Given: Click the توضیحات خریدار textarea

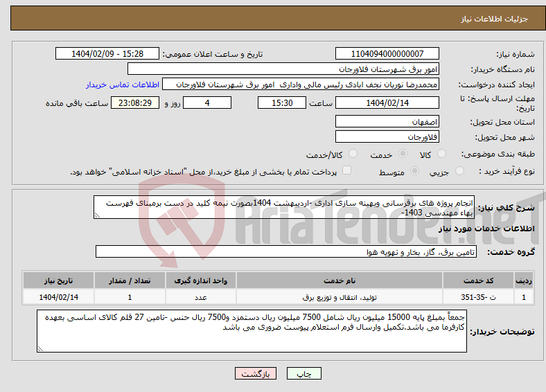Looking at the screenshot, I should (x=252, y=331).
